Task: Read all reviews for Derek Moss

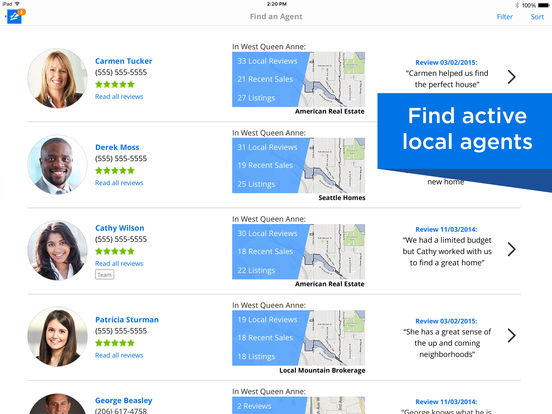Action: click(x=119, y=183)
